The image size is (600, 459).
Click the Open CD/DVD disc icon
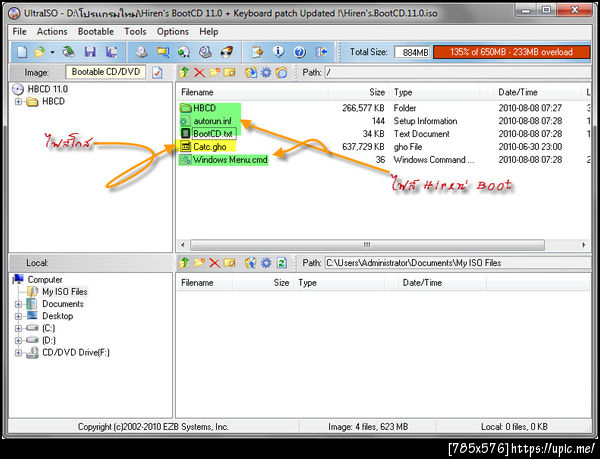tap(68, 52)
